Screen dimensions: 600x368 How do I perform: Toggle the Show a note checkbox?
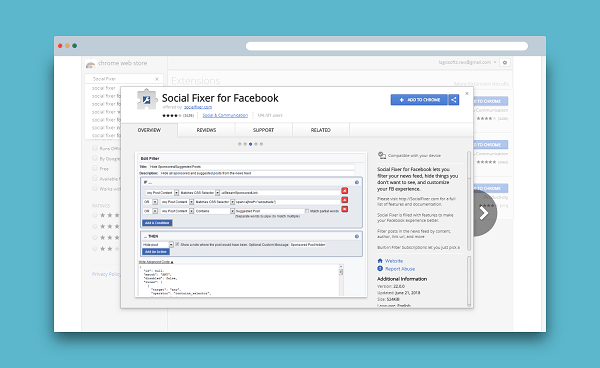point(177,244)
